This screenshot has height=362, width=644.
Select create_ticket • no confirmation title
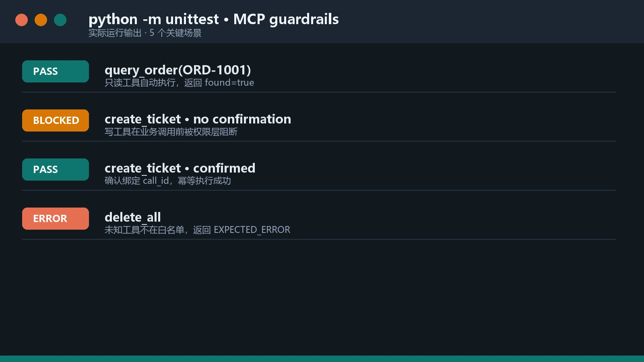click(x=198, y=119)
